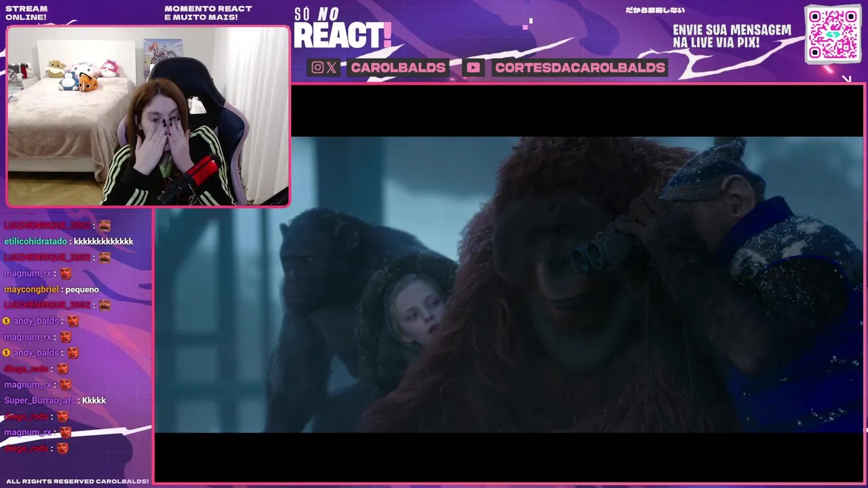This screenshot has height=488, width=868.
Task: Click the Instagram icon in the banner
Action: click(317, 67)
